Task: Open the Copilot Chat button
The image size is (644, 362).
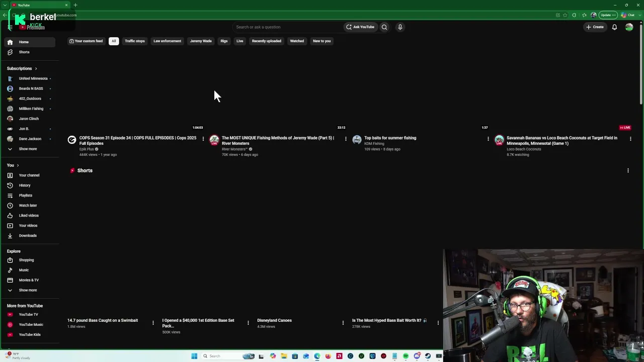Action: [628, 15]
